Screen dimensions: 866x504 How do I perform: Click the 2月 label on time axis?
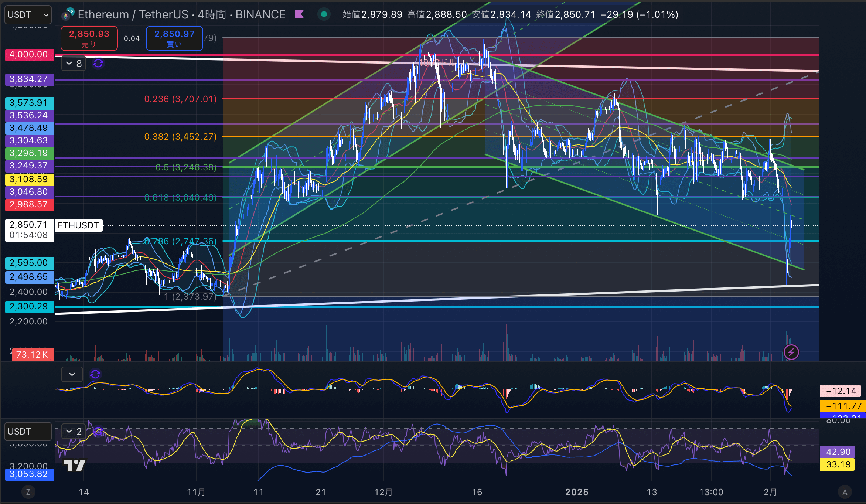click(770, 492)
